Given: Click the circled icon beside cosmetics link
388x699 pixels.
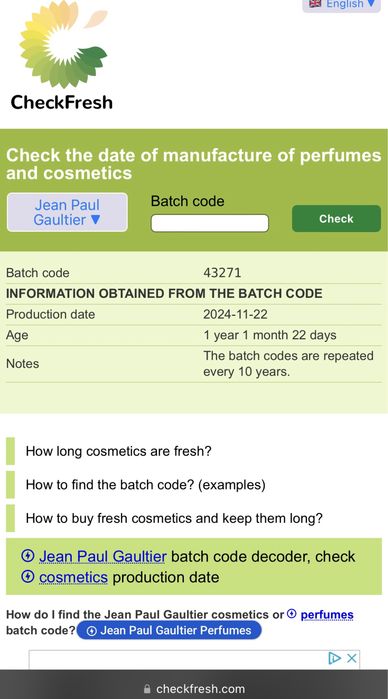Looking at the screenshot, I should (x=28, y=577).
